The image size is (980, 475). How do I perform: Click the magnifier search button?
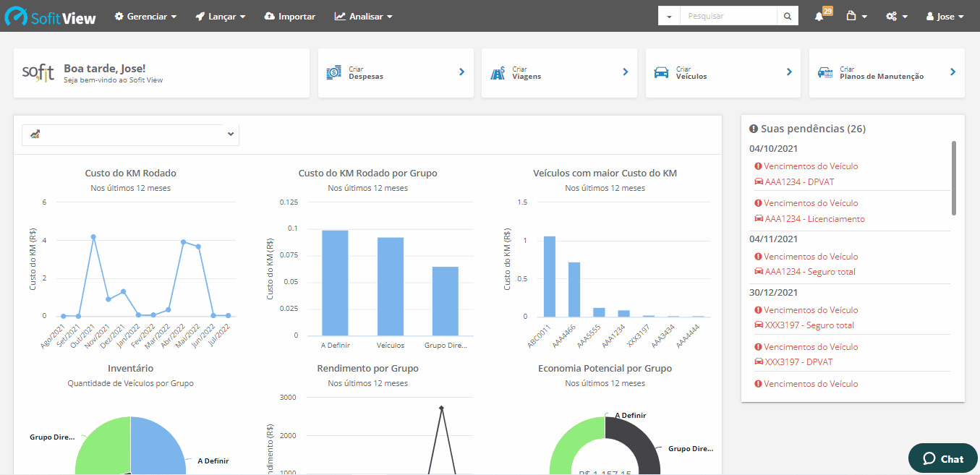[x=788, y=16]
